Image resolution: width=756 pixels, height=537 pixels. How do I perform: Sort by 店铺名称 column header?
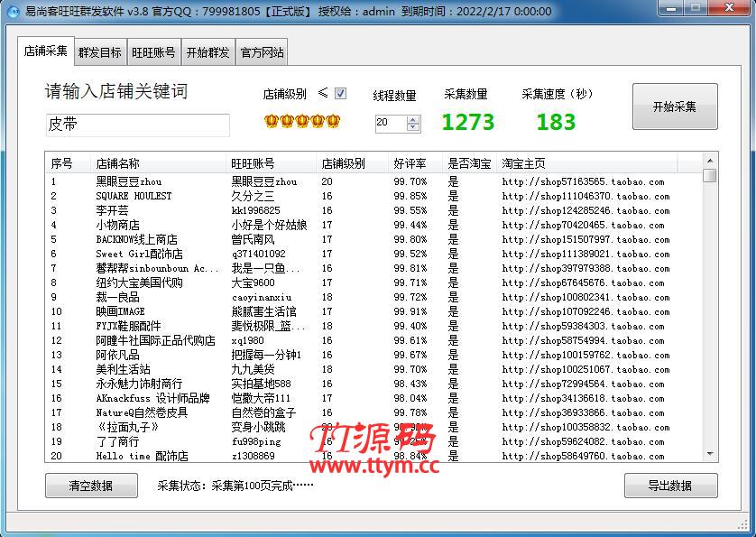pos(158,163)
